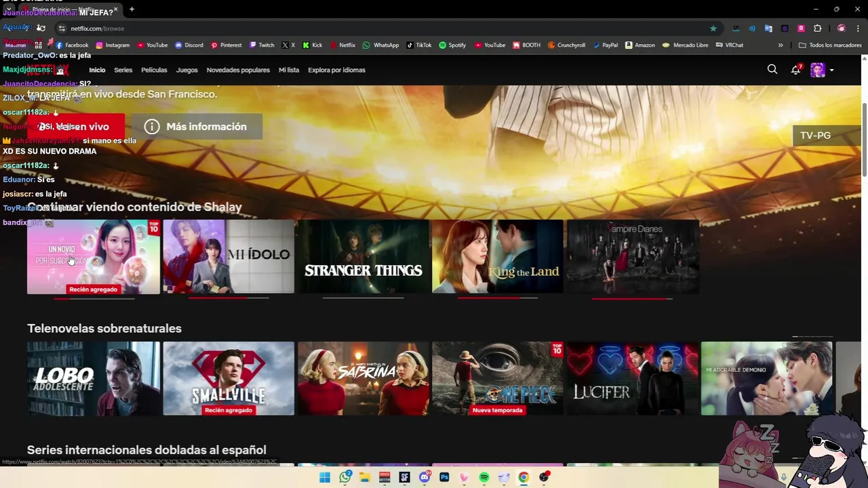Open the Mi adorable demonio card
868x488 pixels.
767,378
